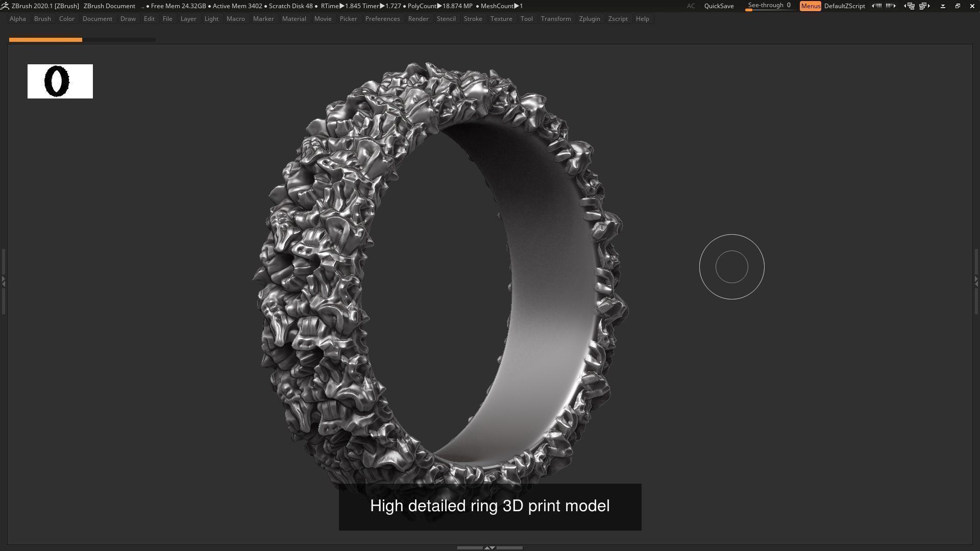Adjust the See-through slider
Viewport: 980px width, 551px height.
coord(769,6)
